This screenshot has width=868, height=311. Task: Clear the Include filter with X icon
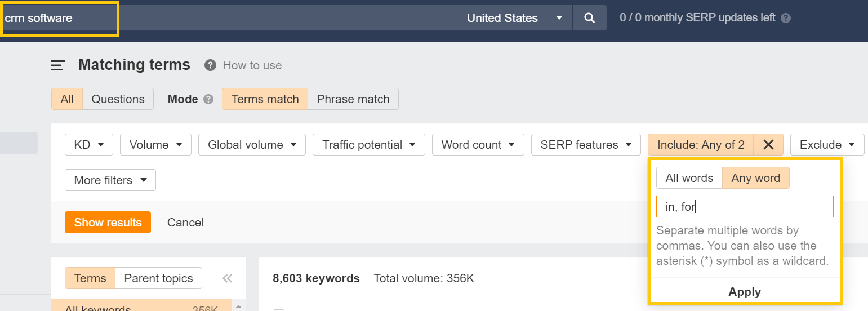coord(768,145)
